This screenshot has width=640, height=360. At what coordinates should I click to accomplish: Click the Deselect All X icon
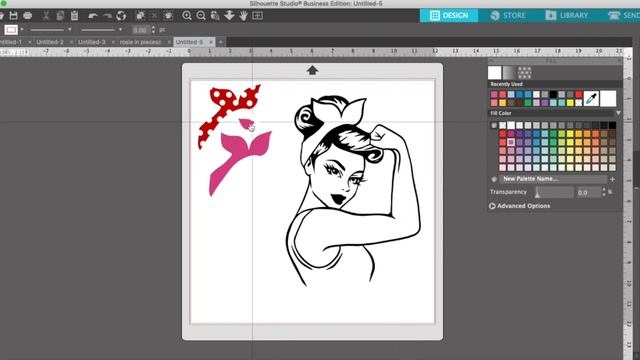[x=154, y=16]
